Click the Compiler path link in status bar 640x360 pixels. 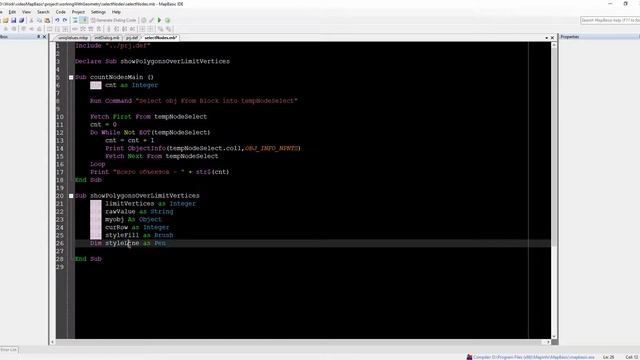click(534, 357)
